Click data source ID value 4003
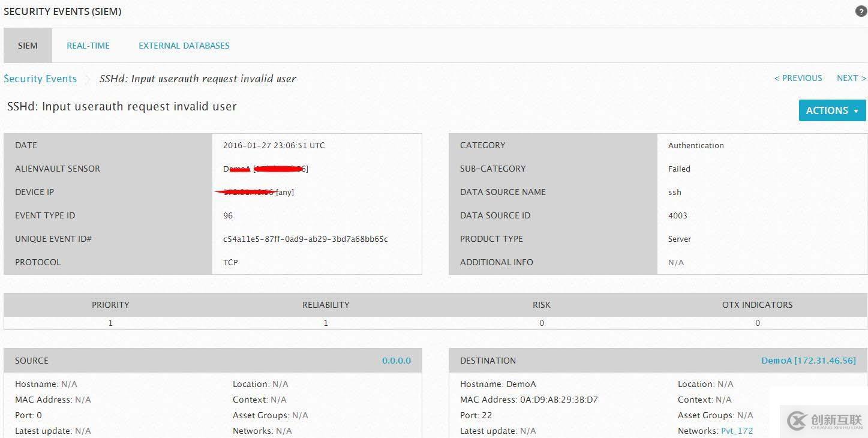Viewport: 868px width, 438px height. pos(678,215)
